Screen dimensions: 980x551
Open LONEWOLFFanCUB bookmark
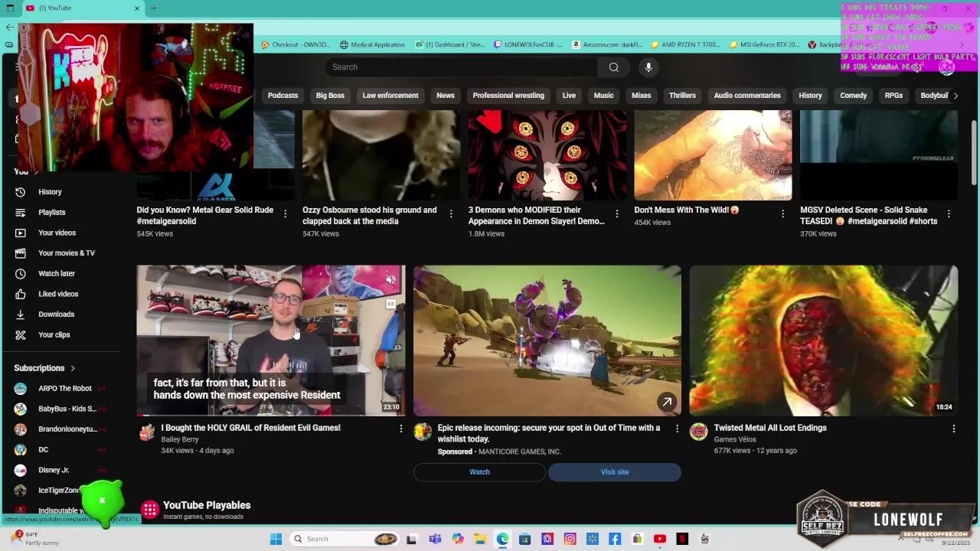[527, 44]
